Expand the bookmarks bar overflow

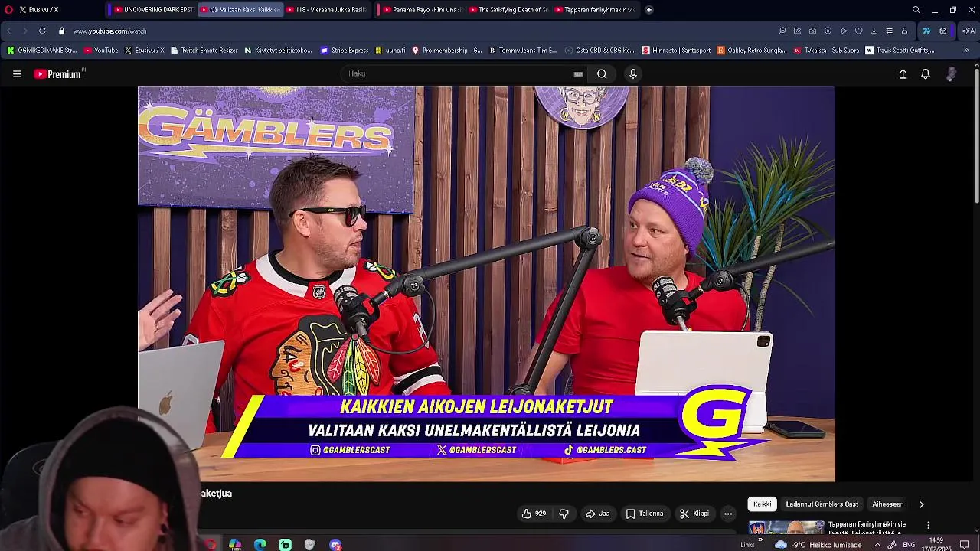coord(966,51)
